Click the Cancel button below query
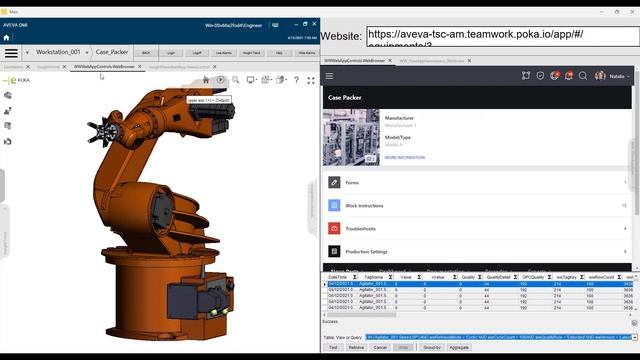 coord(380,348)
